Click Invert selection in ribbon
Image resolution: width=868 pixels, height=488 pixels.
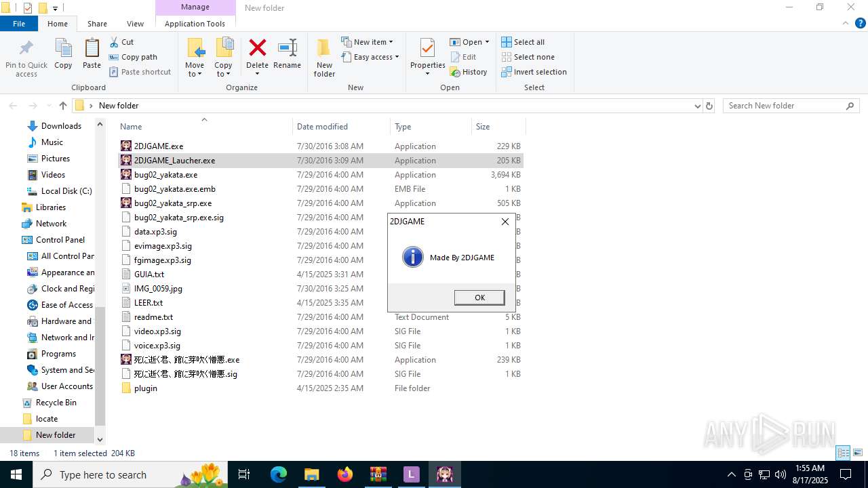tap(534, 72)
